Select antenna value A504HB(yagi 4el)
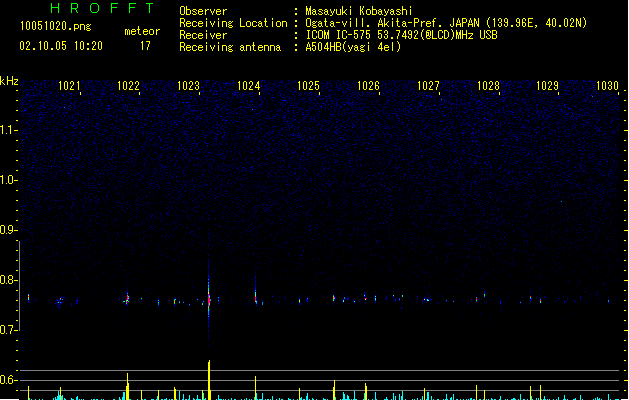Viewport: 629px width, 400px height. coord(353,47)
